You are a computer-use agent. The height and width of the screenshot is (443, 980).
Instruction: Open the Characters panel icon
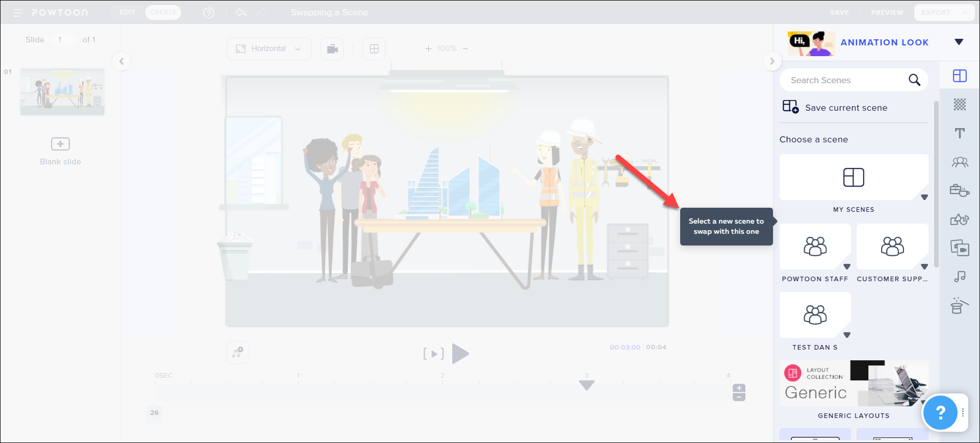point(960,162)
